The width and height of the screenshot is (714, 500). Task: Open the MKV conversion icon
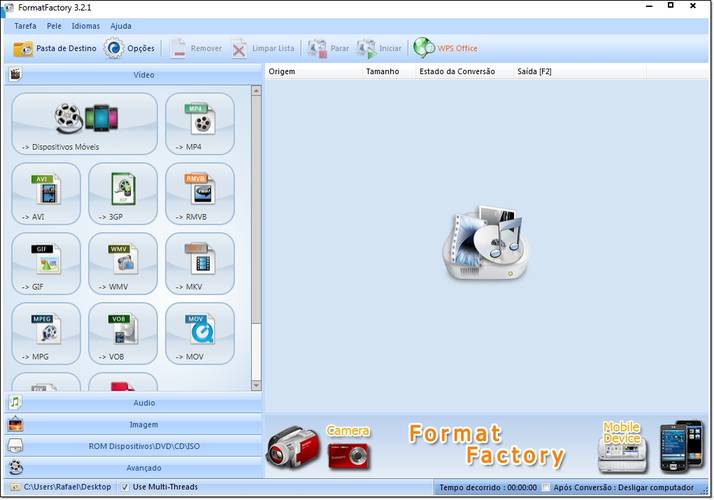click(200, 264)
